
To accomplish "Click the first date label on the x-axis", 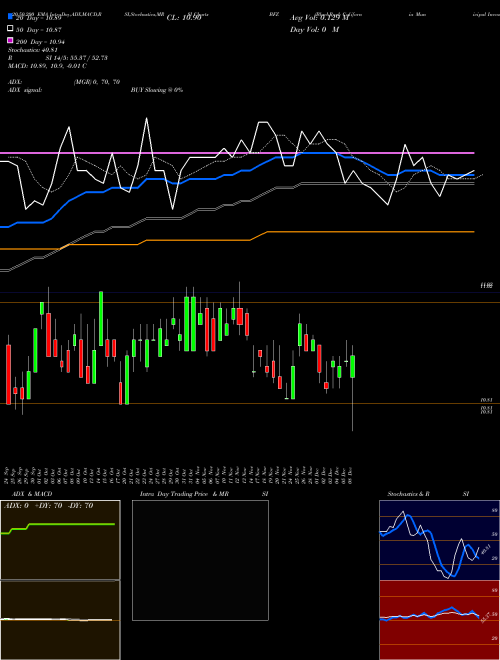I will 7,474.
